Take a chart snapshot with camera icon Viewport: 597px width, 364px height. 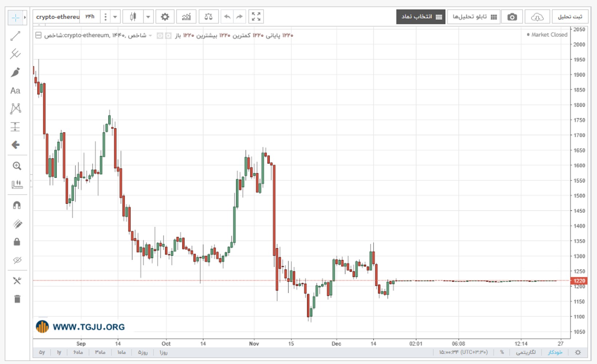(x=512, y=17)
